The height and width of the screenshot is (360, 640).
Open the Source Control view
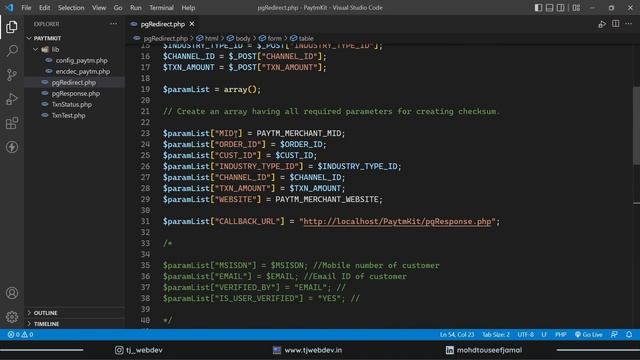(x=12, y=75)
